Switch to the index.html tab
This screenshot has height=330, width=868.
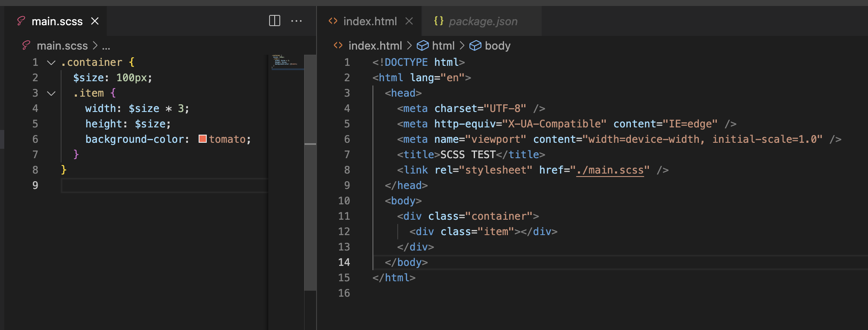click(370, 21)
